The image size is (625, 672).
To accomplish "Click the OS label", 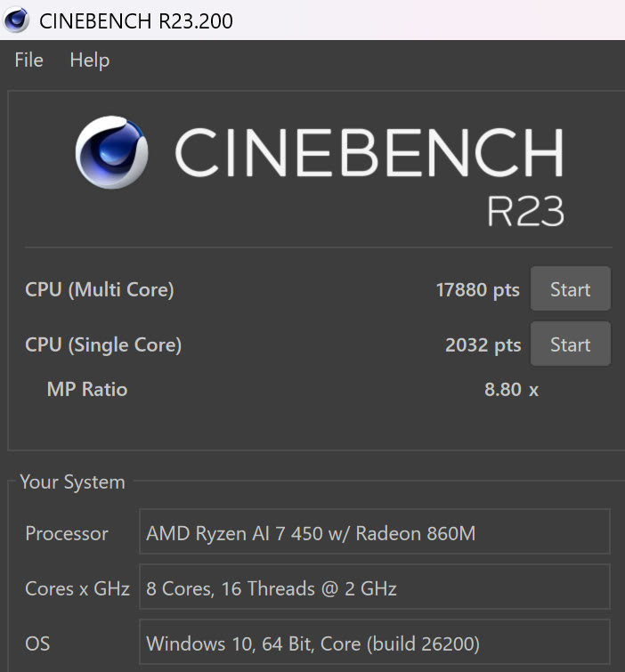I will [37, 644].
